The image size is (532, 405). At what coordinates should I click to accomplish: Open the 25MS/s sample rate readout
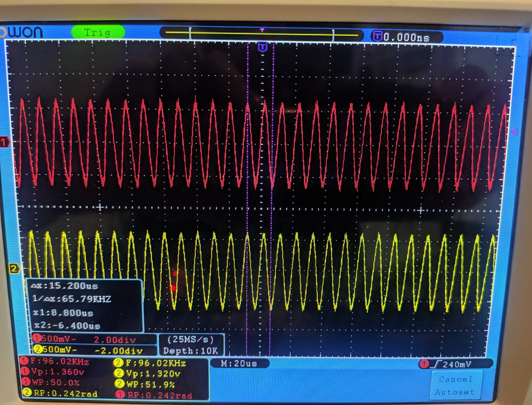190,339
